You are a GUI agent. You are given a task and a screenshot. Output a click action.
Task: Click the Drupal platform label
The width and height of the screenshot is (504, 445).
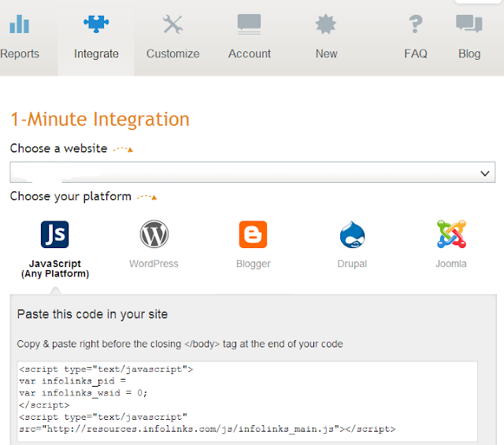[x=352, y=264]
